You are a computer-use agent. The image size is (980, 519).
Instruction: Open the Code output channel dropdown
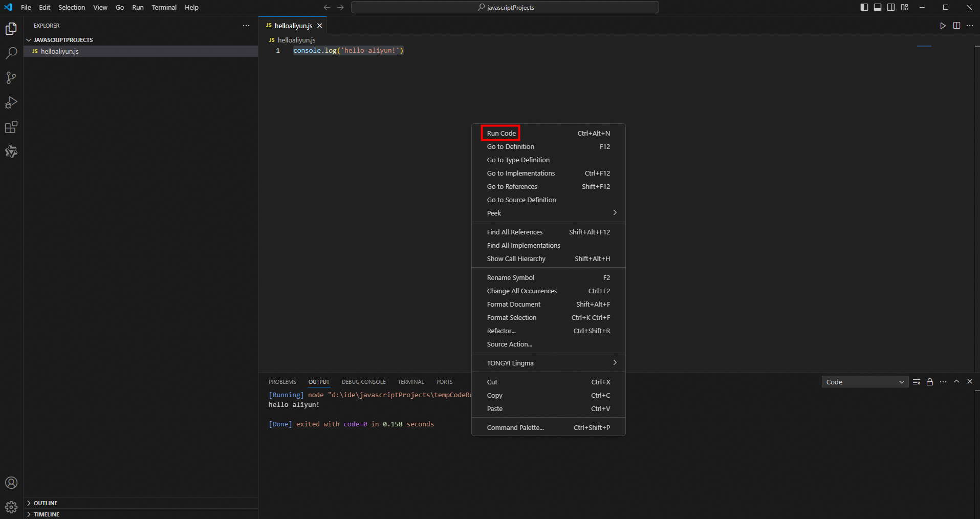[865, 382]
